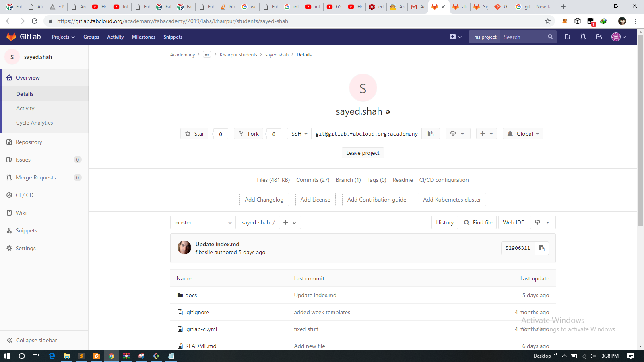The height and width of the screenshot is (362, 644).
Task: Click the search magnifier icon
Action: (550, 37)
